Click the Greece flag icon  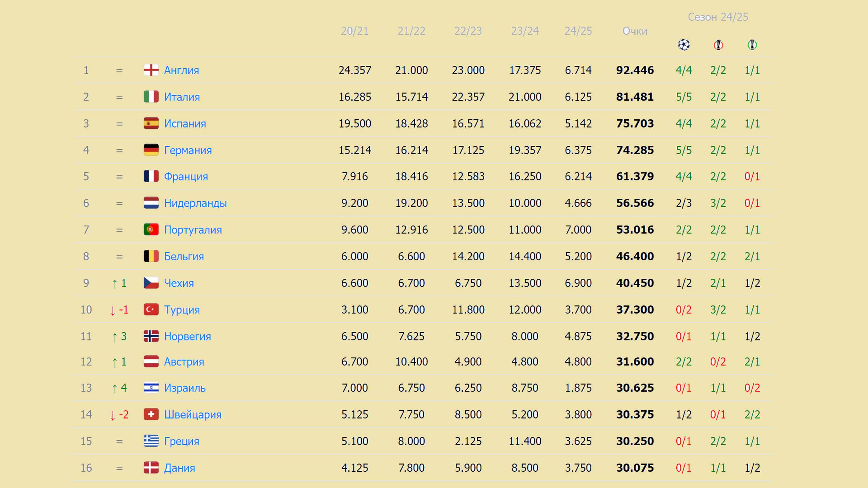(x=151, y=441)
